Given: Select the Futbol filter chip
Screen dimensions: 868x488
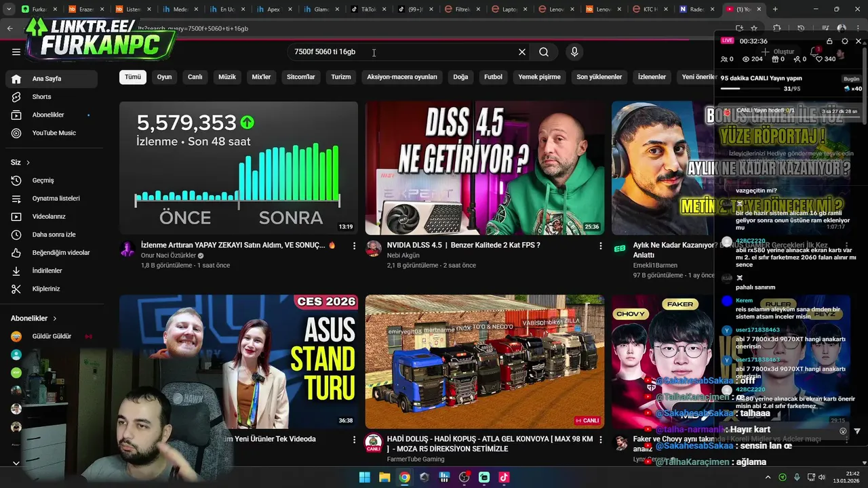Looking at the screenshot, I should click(493, 77).
